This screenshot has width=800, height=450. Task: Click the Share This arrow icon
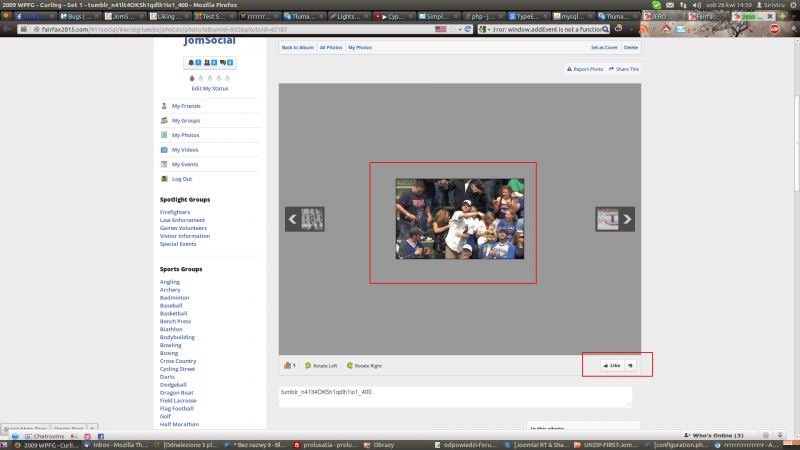(x=611, y=69)
